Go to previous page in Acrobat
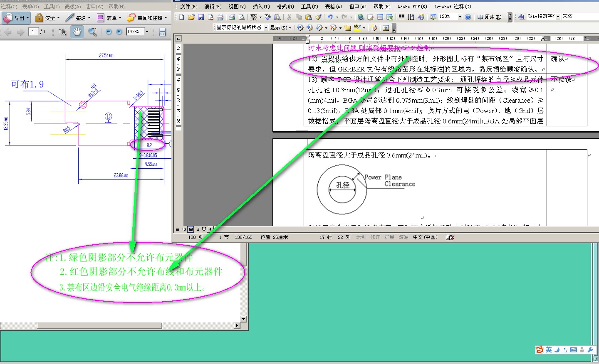The height and width of the screenshot is (364, 599). pos(8,32)
